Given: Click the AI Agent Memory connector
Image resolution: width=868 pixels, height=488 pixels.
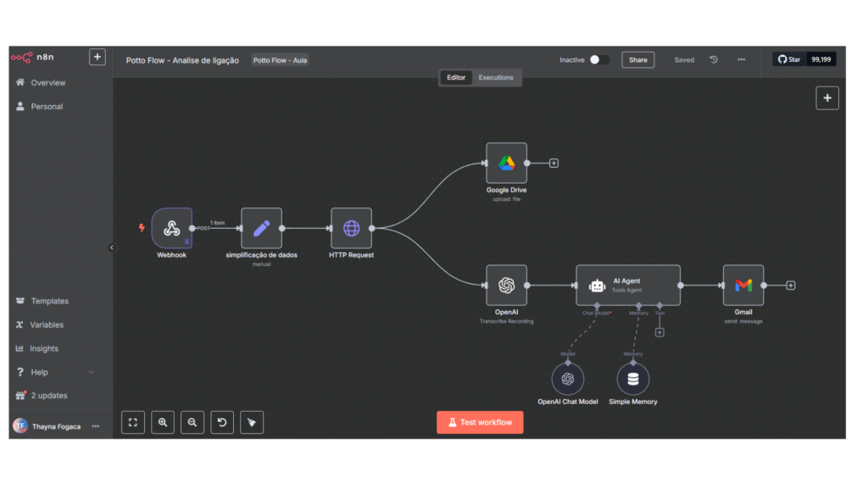Looking at the screenshot, I should coord(639,305).
